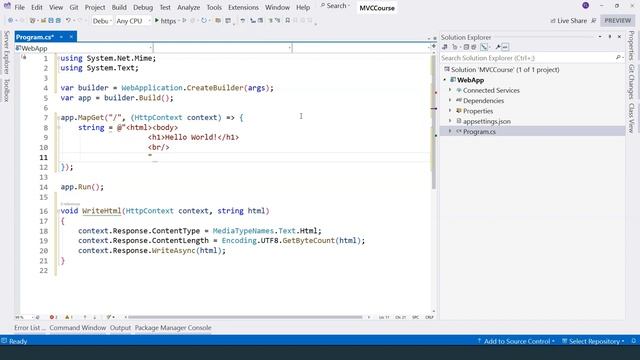Image resolution: width=640 pixels, height=360 pixels.
Task: Close the Program.cs tab
Action: click(71, 37)
